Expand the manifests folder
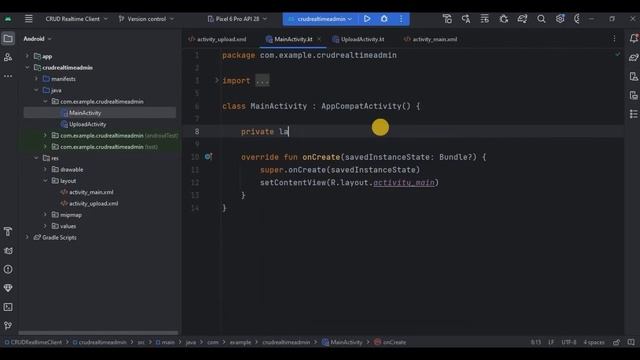 tap(36, 79)
